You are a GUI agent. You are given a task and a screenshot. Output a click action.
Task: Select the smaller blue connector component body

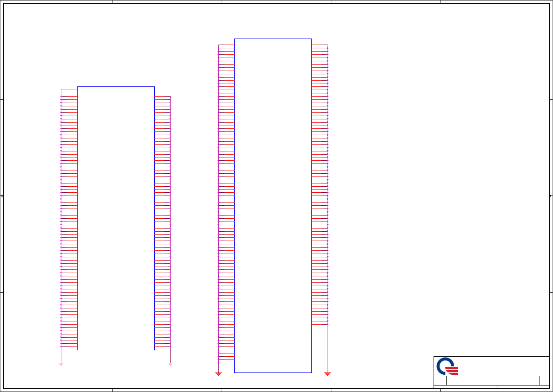pos(116,218)
